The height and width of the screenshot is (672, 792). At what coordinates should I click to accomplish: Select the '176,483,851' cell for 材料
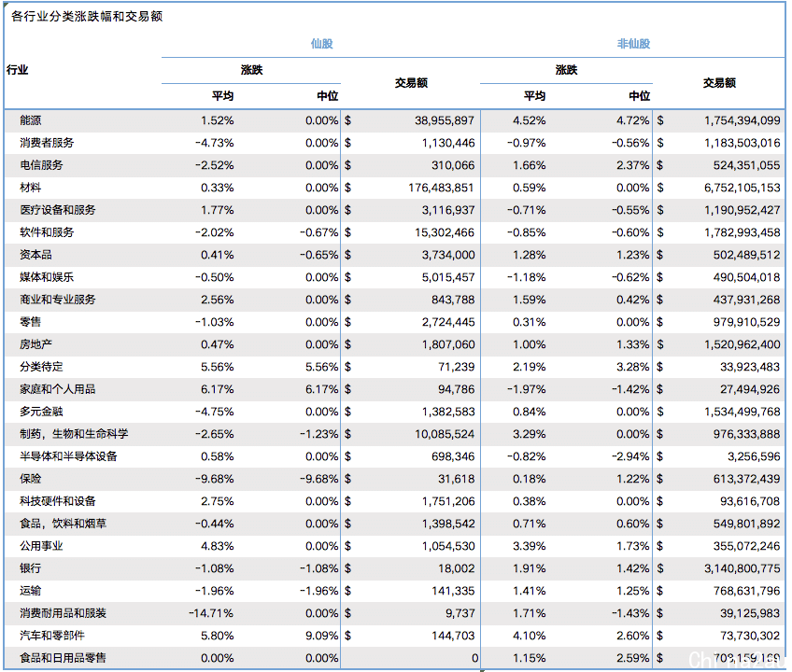[x=441, y=188]
